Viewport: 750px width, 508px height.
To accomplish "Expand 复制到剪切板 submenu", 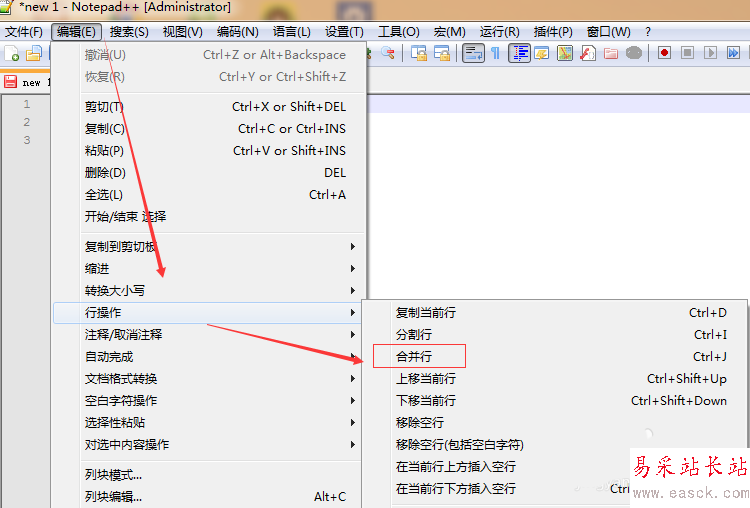I will (x=209, y=246).
